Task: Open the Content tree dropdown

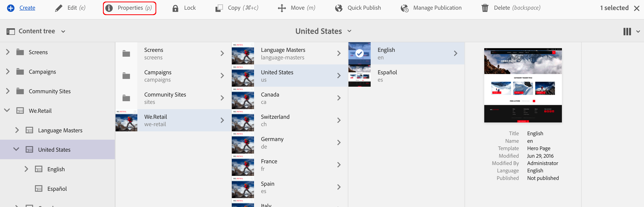Action: coord(63,32)
